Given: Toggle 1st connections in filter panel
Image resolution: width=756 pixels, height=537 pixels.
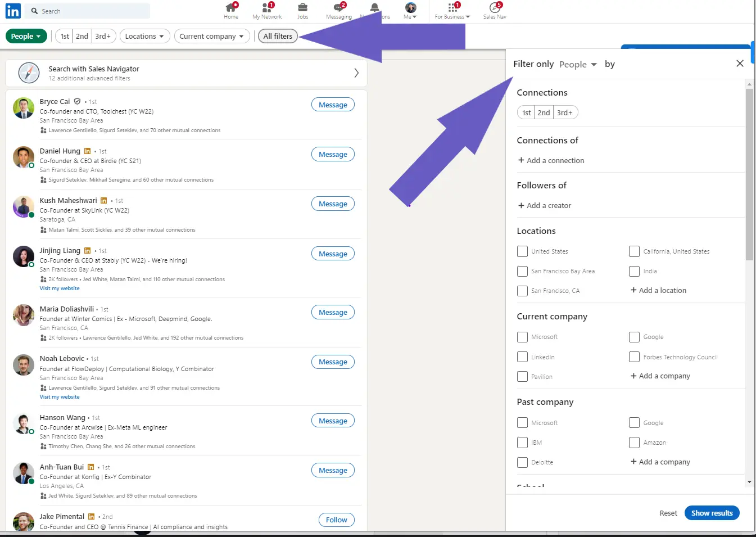Looking at the screenshot, I should 526,112.
